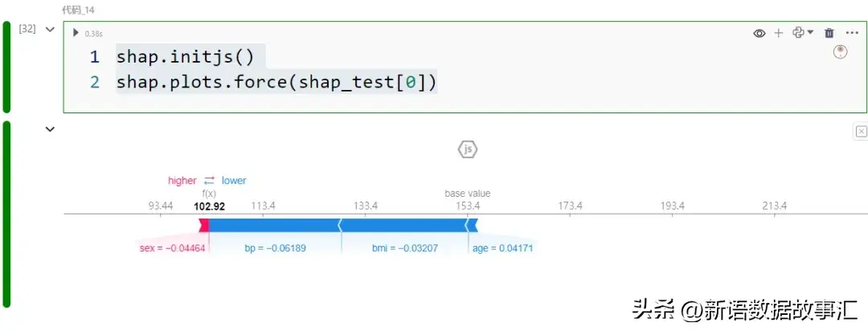Delete the cell using trash icon
This screenshot has height=331, width=868.
829,33
